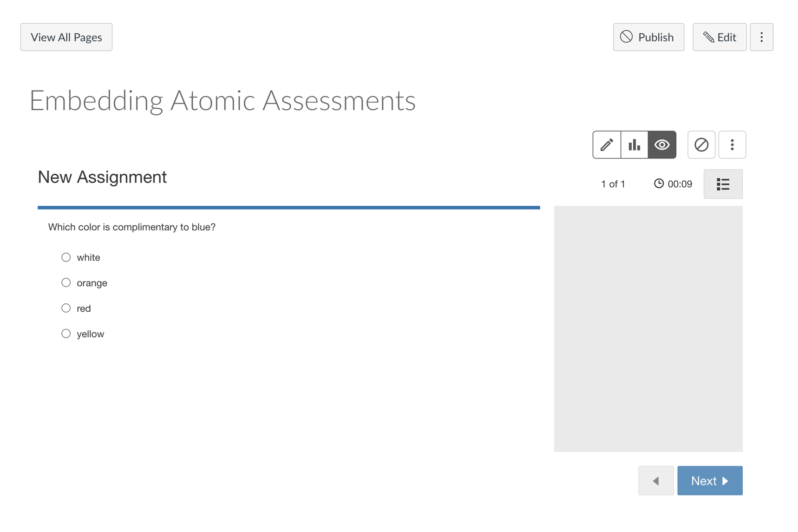Open the assessment three-dot overflow menu
798x532 pixels.
[732, 144]
